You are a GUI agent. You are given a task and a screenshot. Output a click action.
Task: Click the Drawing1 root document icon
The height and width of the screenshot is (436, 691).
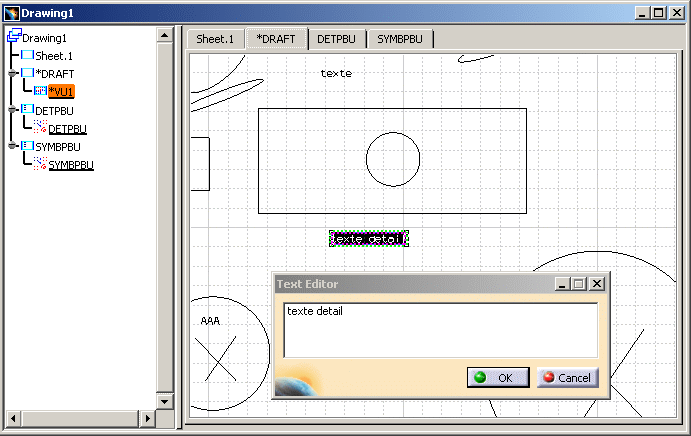coord(14,37)
